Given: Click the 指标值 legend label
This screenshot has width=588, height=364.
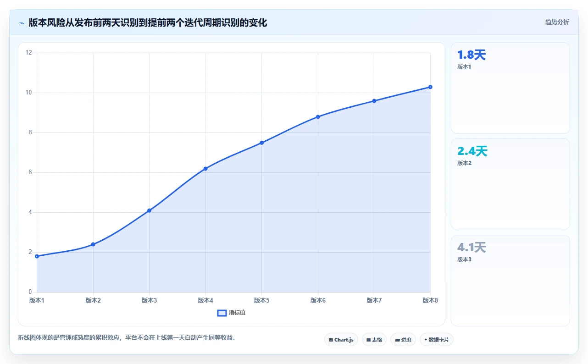Looking at the screenshot, I should (x=237, y=313).
